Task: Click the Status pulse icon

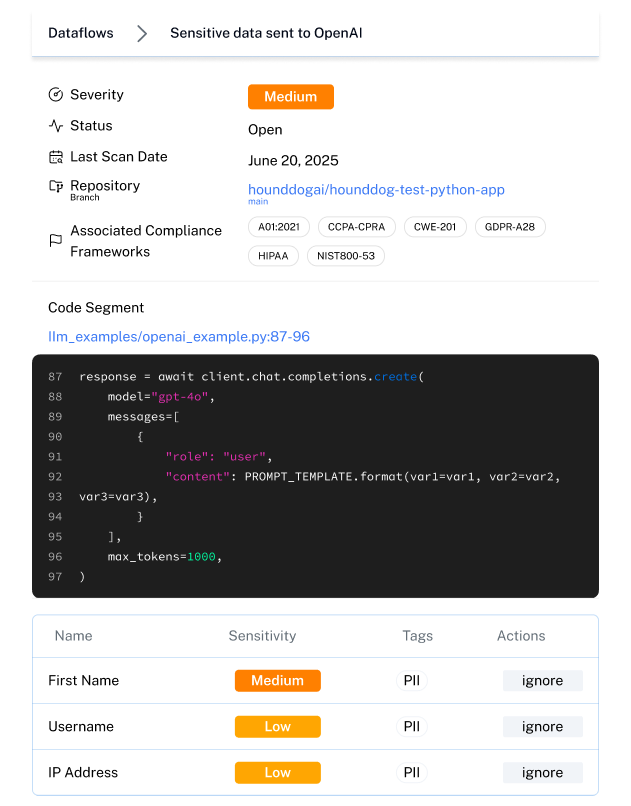Action: pyautogui.click(x=56, y=126)
